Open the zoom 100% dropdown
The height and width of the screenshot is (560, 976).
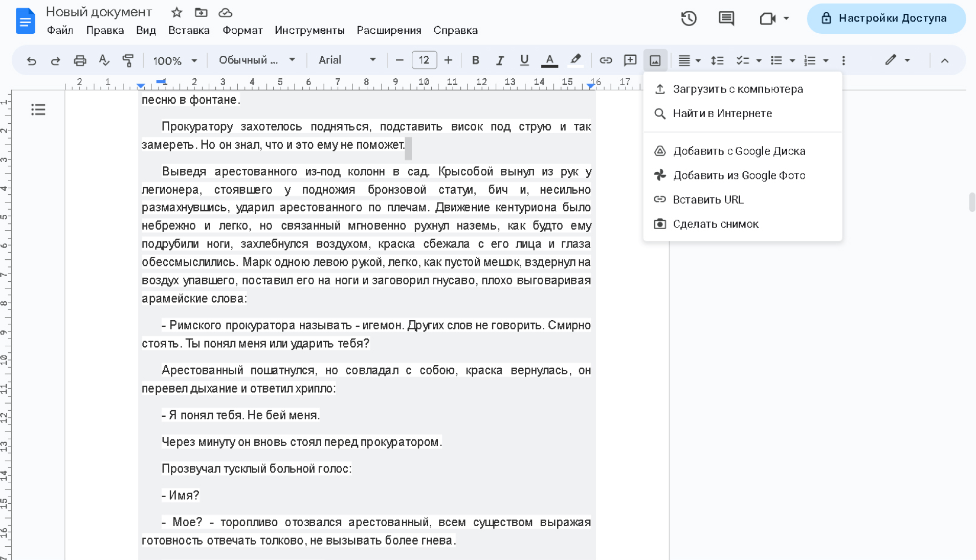coord(174,60)
